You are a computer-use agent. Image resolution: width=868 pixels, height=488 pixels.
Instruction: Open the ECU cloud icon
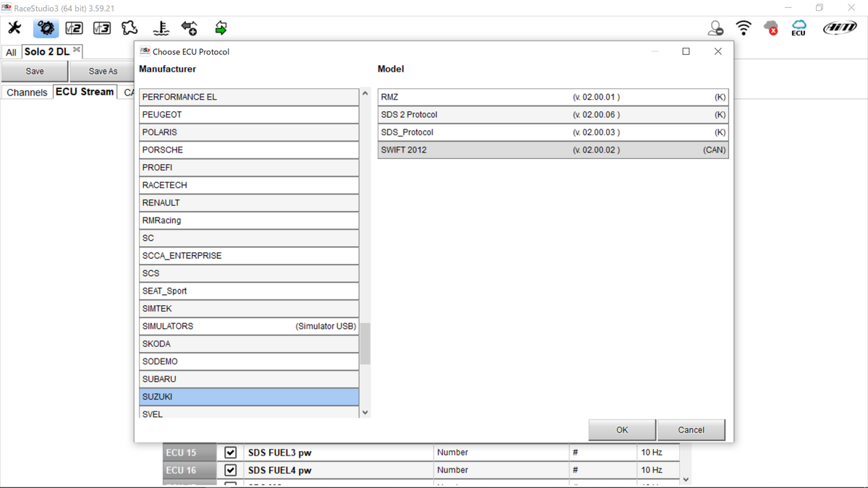(x=799, y=28)
